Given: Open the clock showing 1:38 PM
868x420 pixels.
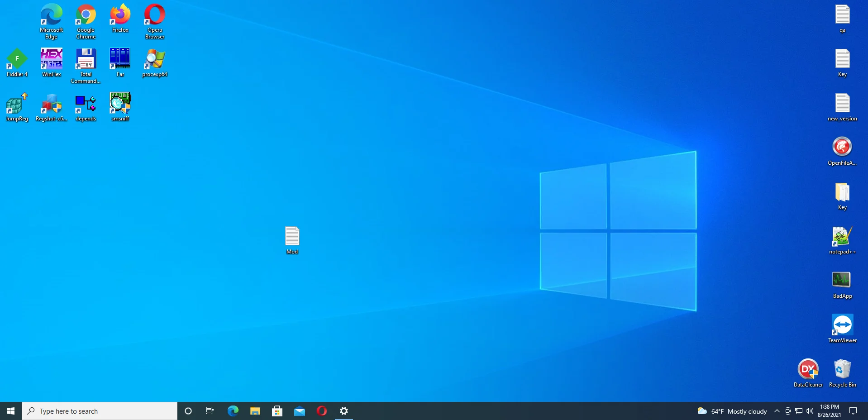Looking at the screenshot, I should click(x=829, y=411).
